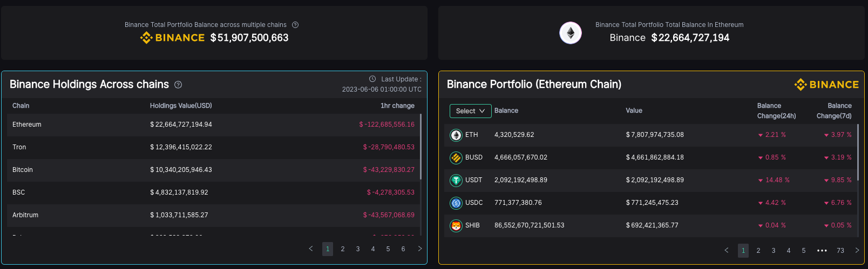This screenshot has width=868, height=269.
Task: Select page 73 in Ethereum portfolio pagination
Action: 840,251
